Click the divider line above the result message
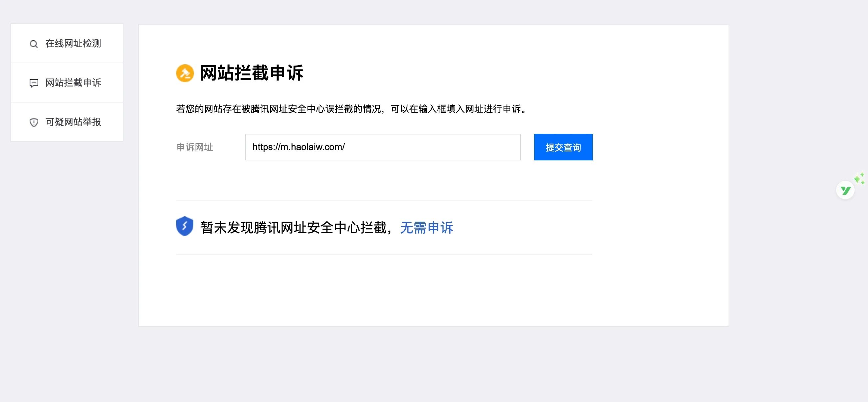The width and height of the screenshot is (868, 402). coord(384,200)
